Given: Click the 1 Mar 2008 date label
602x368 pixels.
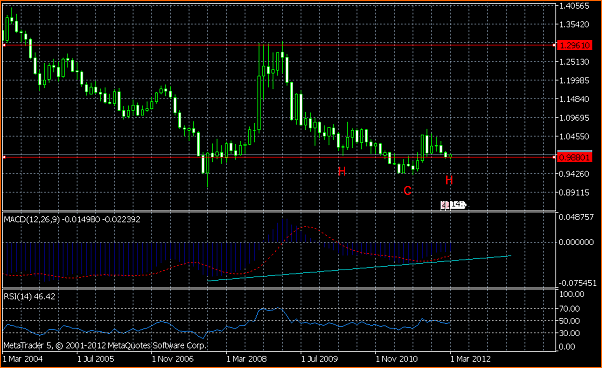Looking at the screenshot, I should [246, 359].
